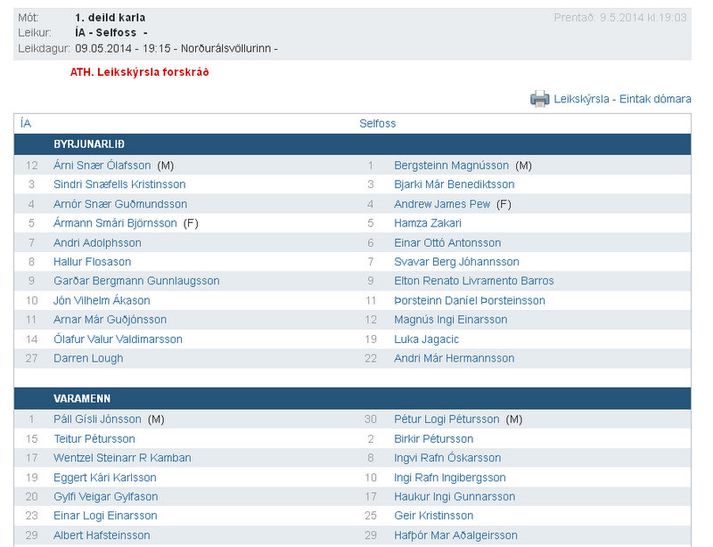Image resolution: width=713 pixels, height=547 pixels.
Task: Click player Darren Lough
Action: tap(88, 358)
